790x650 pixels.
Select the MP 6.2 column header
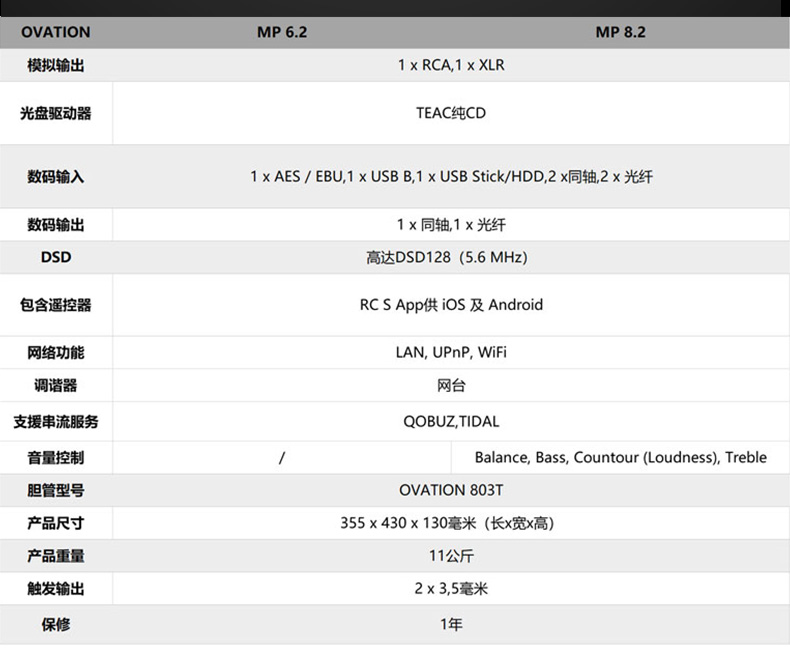pos(282,32)
